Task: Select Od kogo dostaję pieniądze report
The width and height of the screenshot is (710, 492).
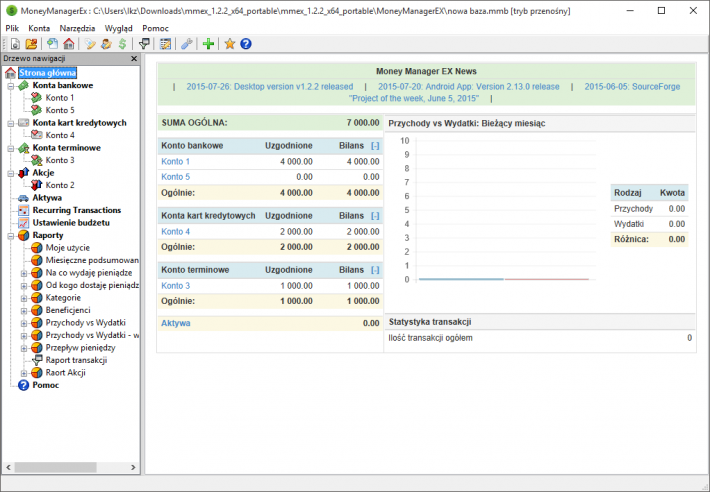Action: (x=92, y=286)
